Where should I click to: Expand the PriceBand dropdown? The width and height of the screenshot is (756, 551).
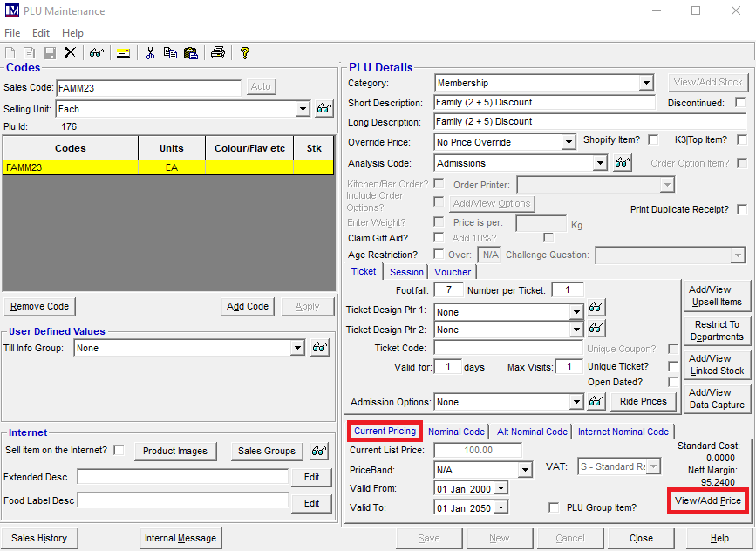[x=525, y=470]
